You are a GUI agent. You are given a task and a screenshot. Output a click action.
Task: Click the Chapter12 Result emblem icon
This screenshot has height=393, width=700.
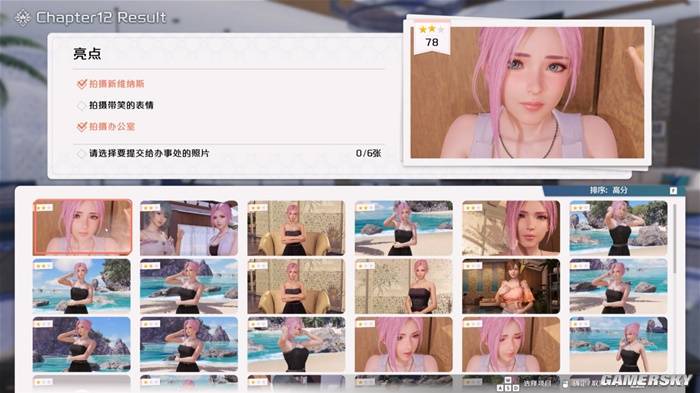pyautogui.click(x=23, y=17)
